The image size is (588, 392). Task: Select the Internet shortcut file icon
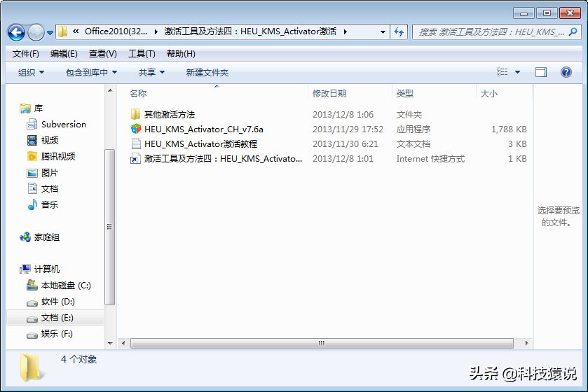click(x=135, y=159)
